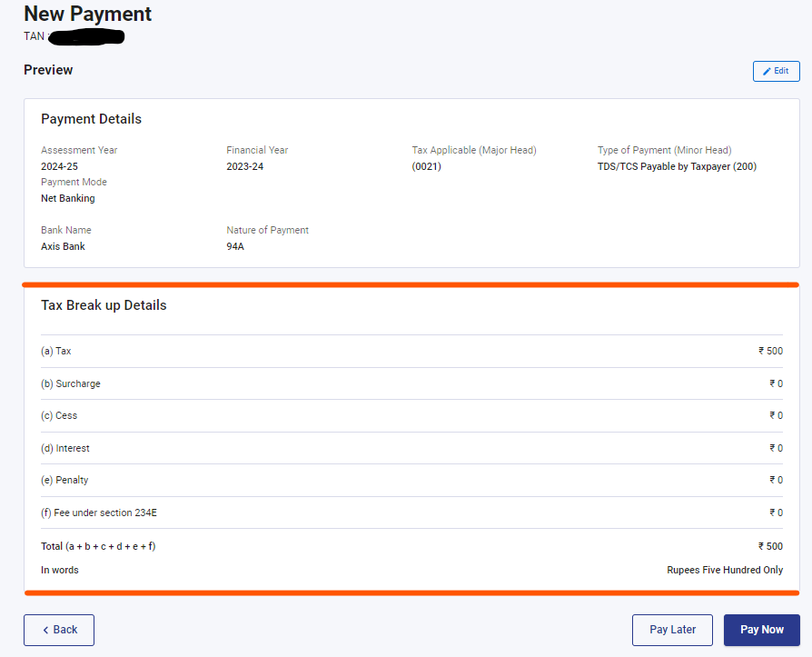Viewport: 812px width, 657px height.
Task: Click the Rupees Five Hundred Only text
Action: (x=725, y=570)
